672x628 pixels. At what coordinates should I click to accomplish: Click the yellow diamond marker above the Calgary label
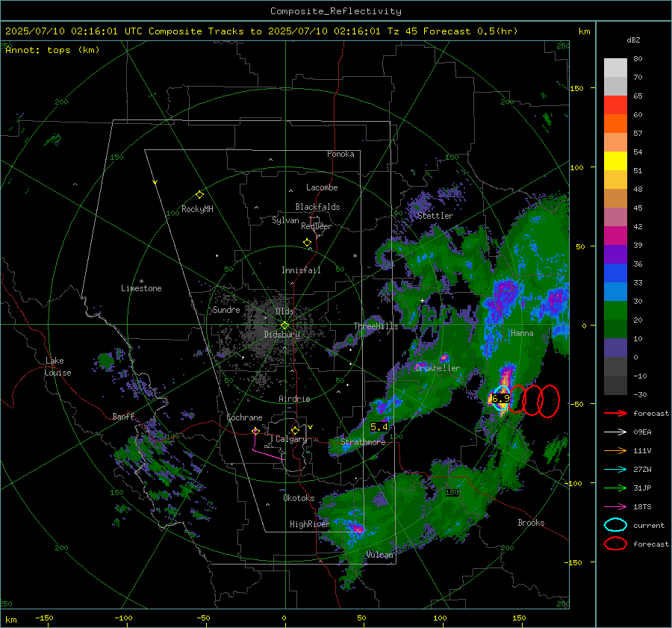[295, 430]
